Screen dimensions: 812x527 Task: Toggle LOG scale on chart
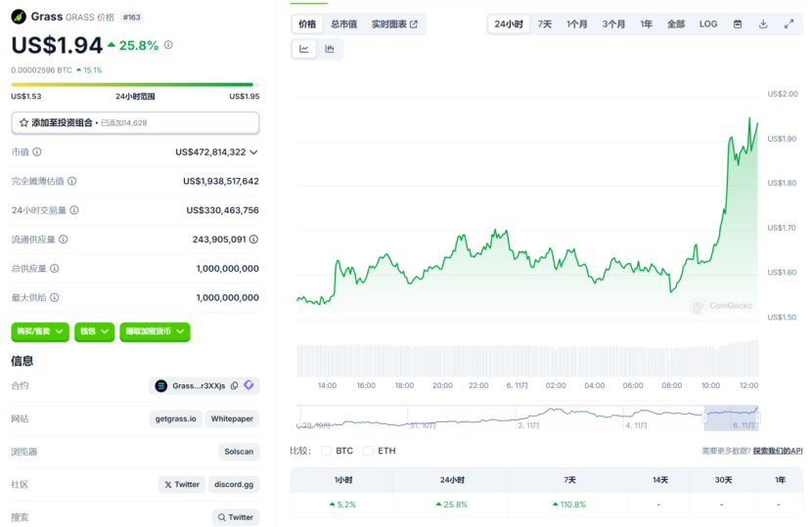pyautogui.click(x=708, y=23)
